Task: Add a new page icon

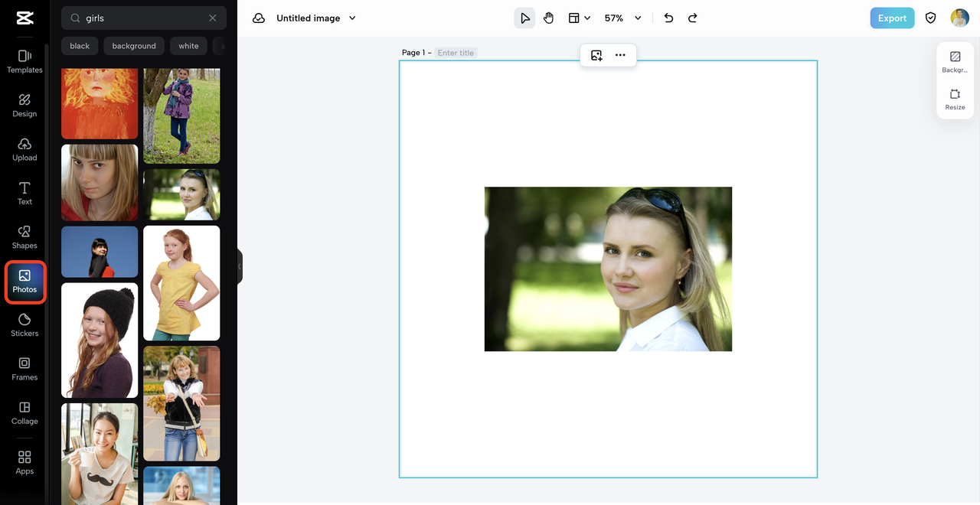Action: point(596,55)
